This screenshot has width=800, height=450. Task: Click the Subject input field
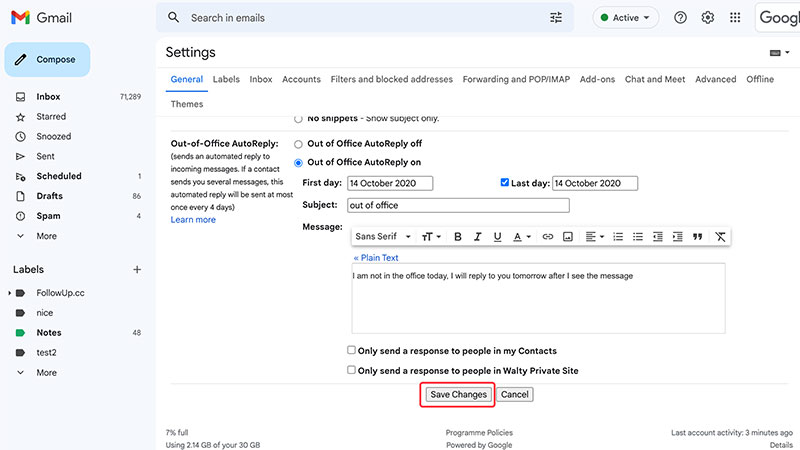click(458, 205)
